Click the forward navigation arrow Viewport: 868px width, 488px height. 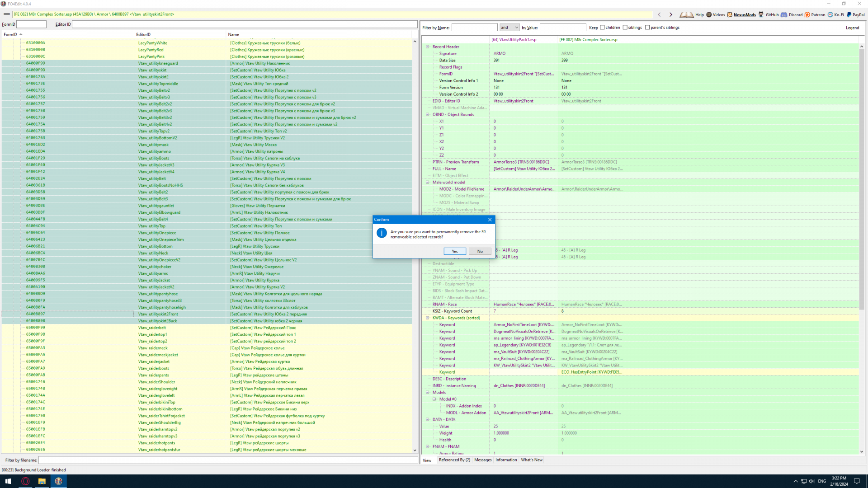(x=671, y=14)
